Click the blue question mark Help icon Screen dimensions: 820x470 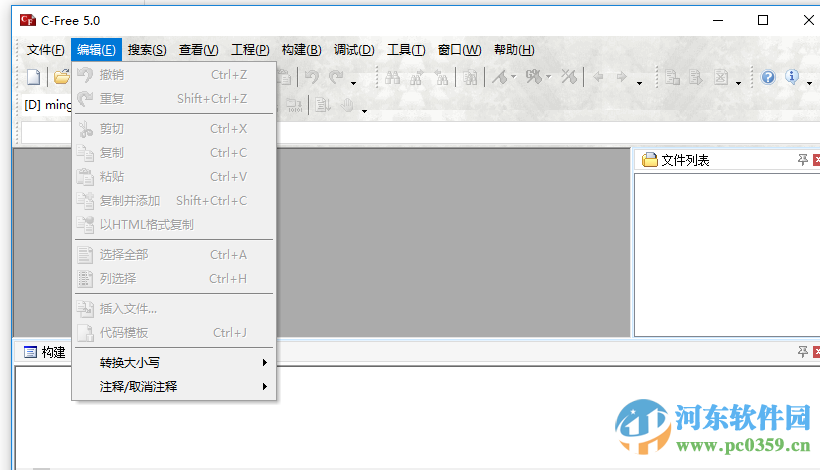(768, 77)
